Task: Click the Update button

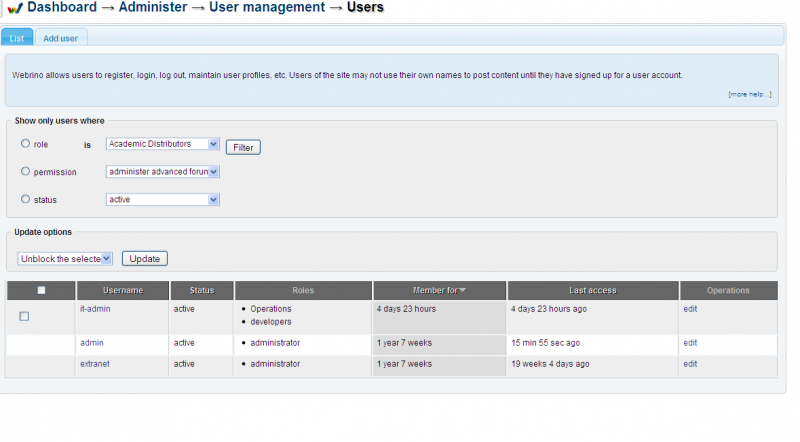Action: coord(145,259)
